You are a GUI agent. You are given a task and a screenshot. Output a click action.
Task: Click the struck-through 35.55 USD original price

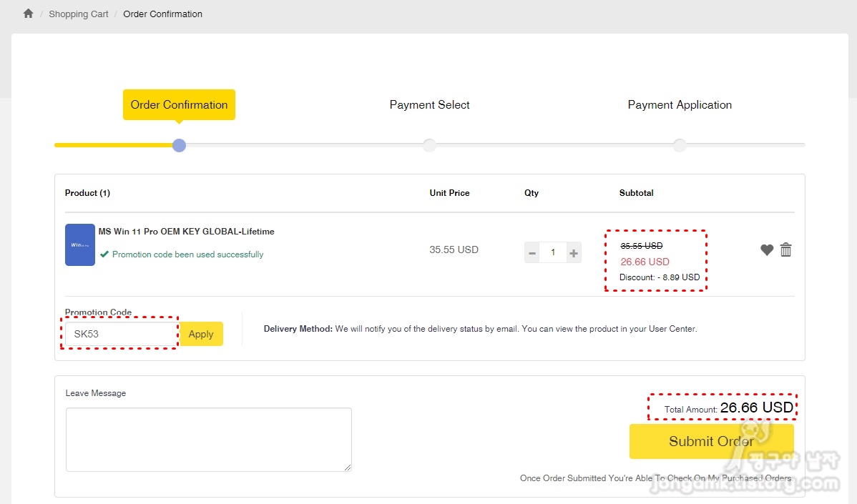tap(642, 246)
